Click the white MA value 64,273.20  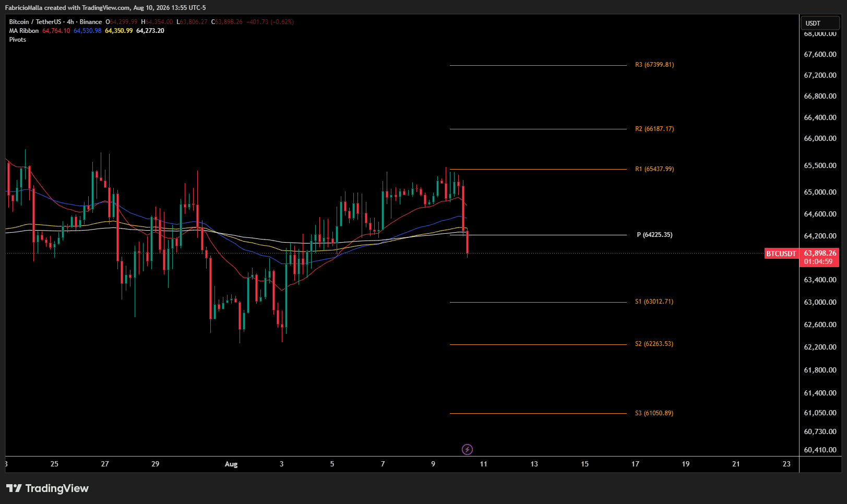(150, 31)
